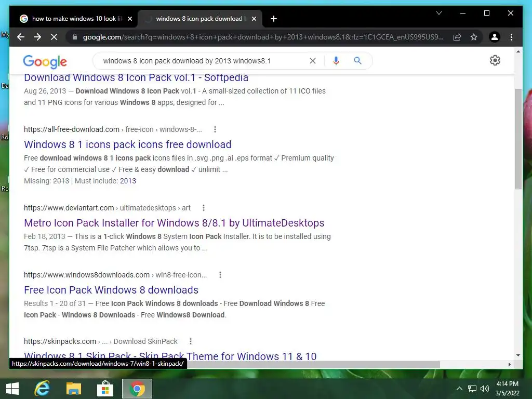Go to Google home via logo

pyautogui.click(x=45, y=61)
